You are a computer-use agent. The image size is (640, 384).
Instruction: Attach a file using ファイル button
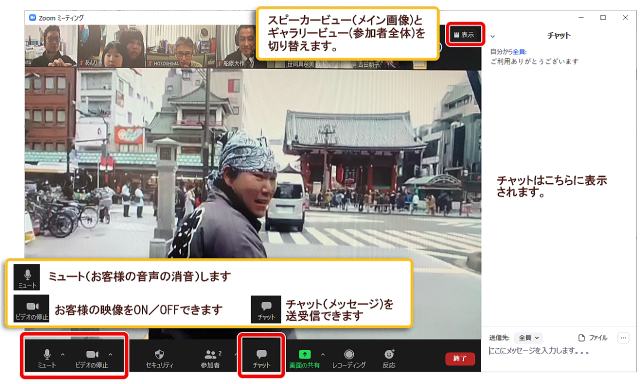pos(593,338)
